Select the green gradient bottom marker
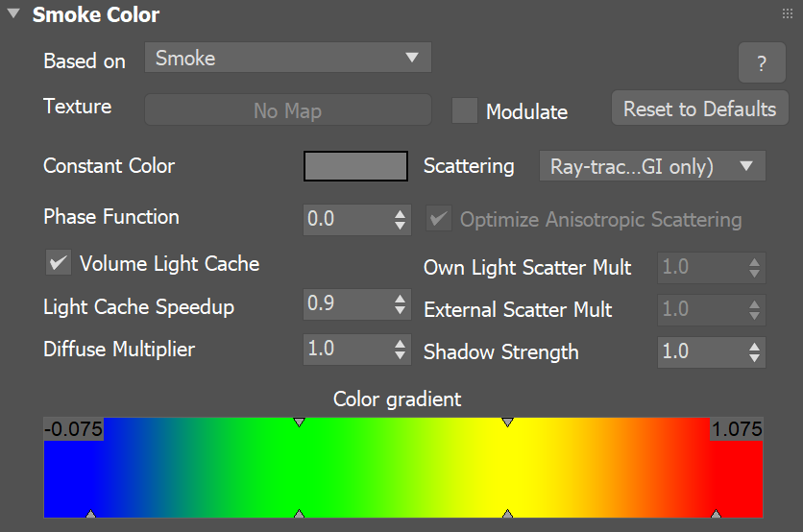 (x=300, y=513)
